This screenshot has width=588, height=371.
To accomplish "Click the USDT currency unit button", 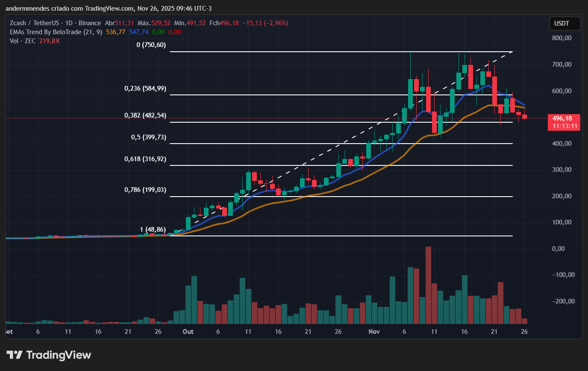I will [564, 24].
